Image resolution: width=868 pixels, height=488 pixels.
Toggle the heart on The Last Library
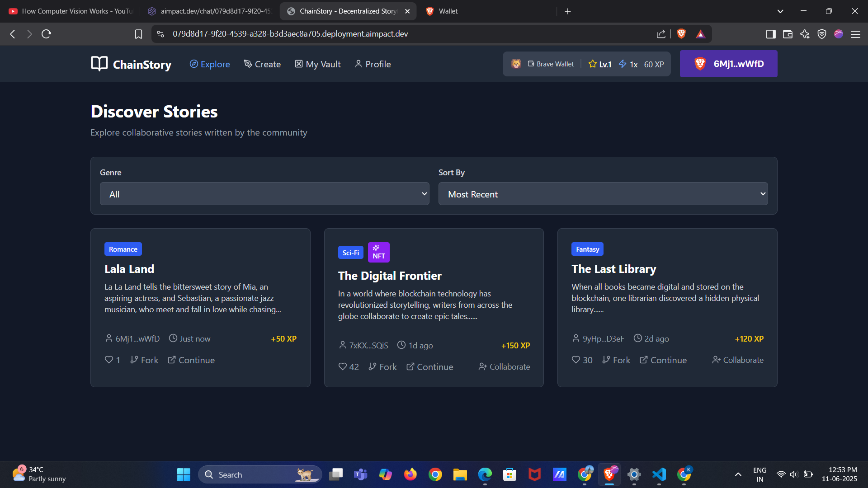click(x=576, y=360)
